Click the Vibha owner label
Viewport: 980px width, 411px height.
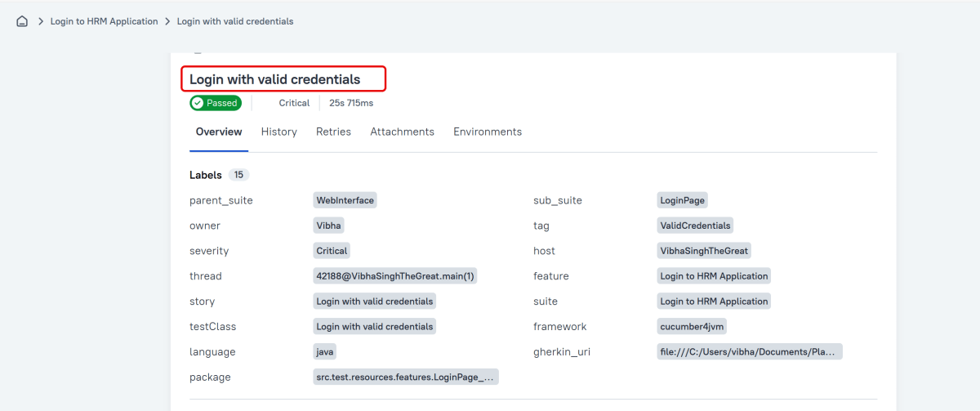pyautogui.click(x=328, y=226)
